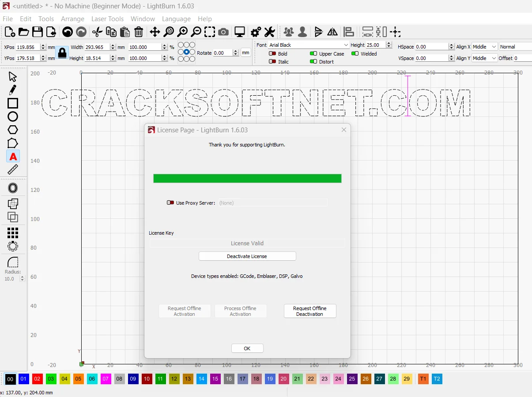532x397 pixels.
Task: Activate the Pan/move view arrows icon
Action: click(x=155, y=32)
